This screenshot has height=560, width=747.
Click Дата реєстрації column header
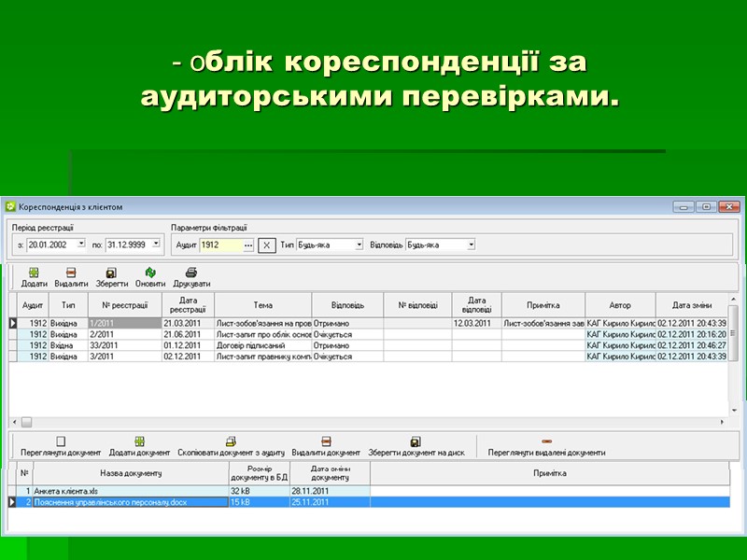pyautogui.click(x=189, y=305)
